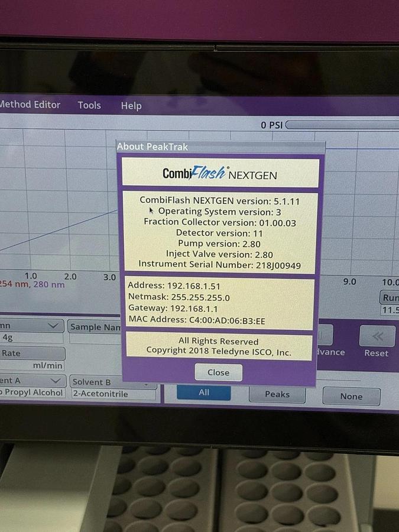Click the Address 192.168.1.51 line
This screenshot has height=532, width=399.
click(x=174, y=286)
